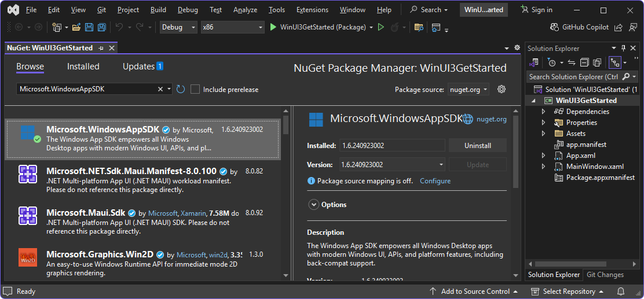
Task: Click the Search button in the title bar
Action: [429, 10]
